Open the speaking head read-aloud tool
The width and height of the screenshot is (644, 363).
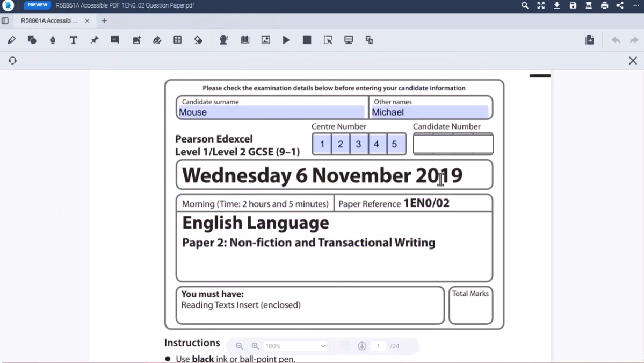click(224, 40)
